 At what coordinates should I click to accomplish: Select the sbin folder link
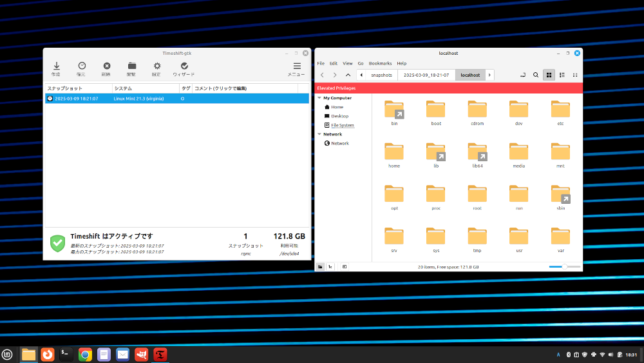(560, 197)
